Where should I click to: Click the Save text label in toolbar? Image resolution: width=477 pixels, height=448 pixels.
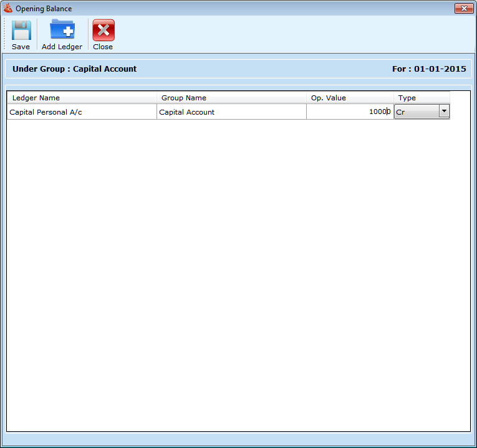pos(21,47)
